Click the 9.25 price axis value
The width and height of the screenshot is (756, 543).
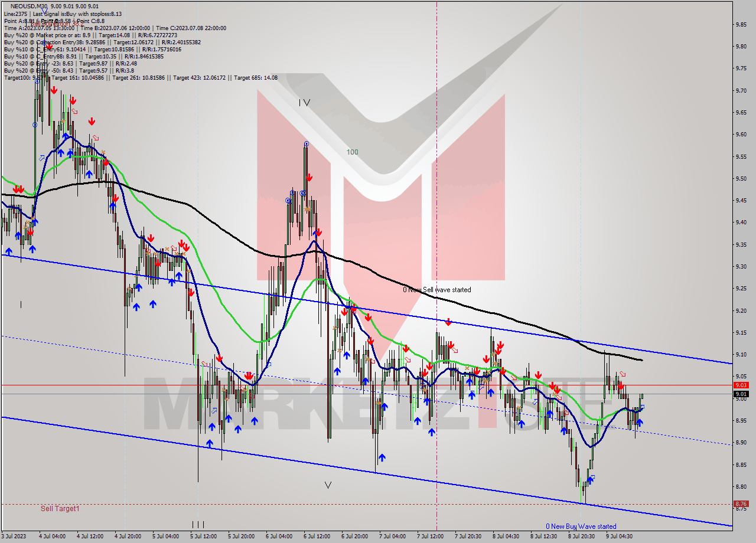(741, 289)
